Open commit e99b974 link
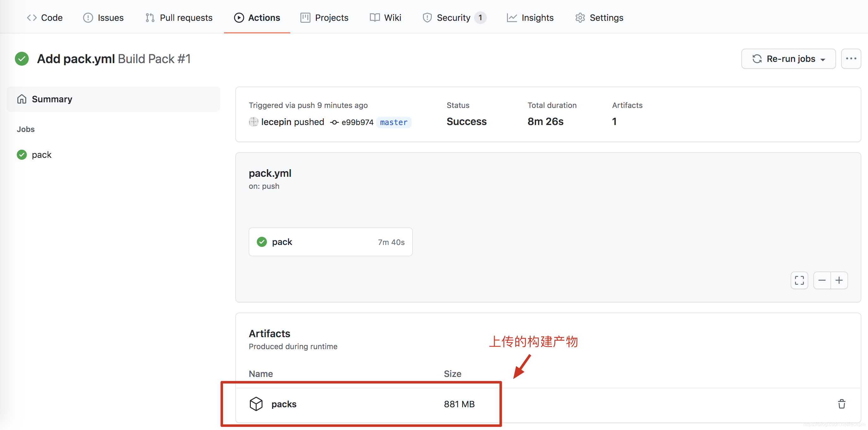 357,122
